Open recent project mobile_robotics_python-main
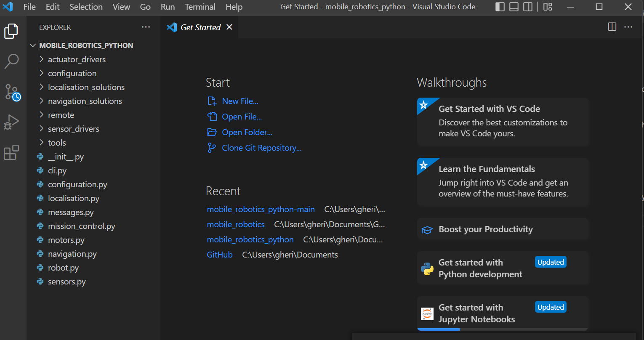 coord(261,209)
